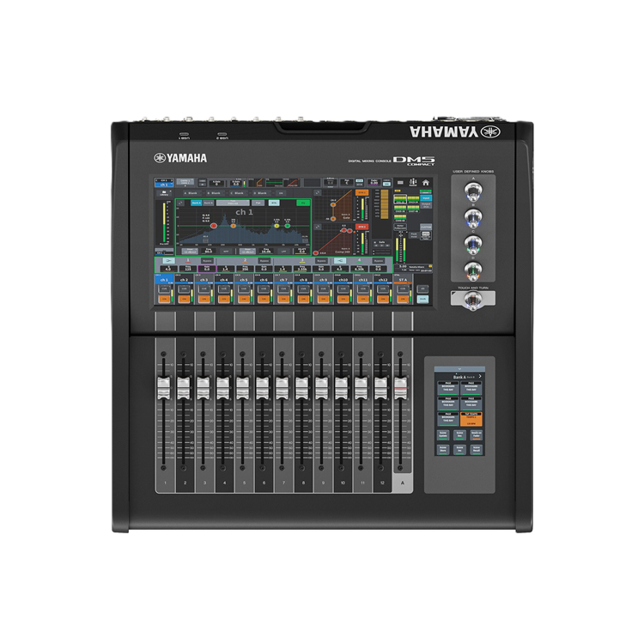This screenshot has width=644, height=644.
Task: Select the Delay value field at top
Action: coord(374,182)
